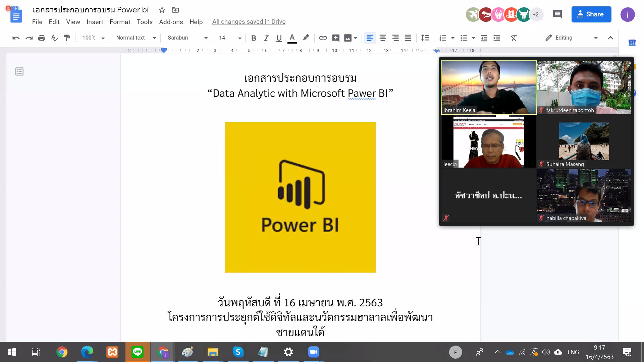This screenshot has width=644, height=362.
Task: Click the Clear formatting icon
Action: point(514,38)
